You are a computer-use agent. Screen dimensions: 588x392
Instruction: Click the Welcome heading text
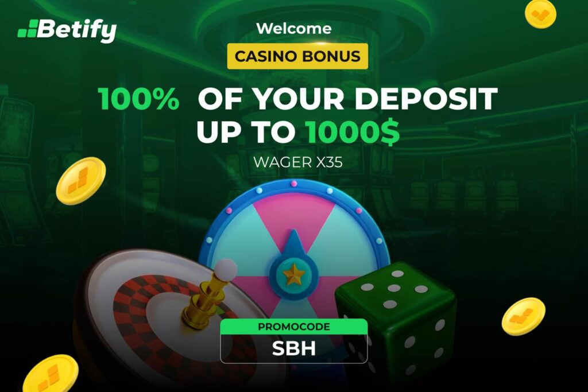coord(293,29)
